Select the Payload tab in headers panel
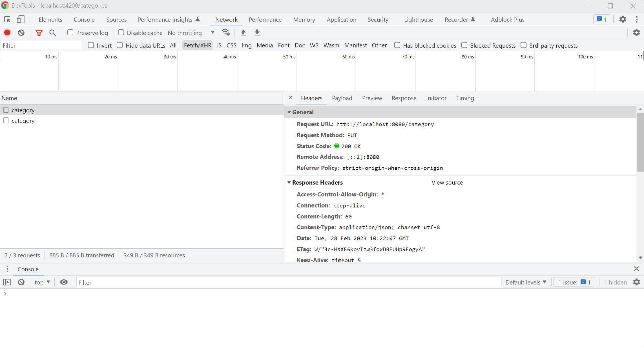This screenshot has height=348, width=644. coord(342,98)
